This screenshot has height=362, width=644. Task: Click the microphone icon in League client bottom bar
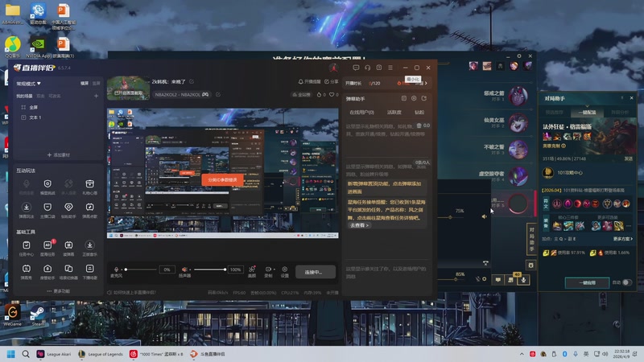524,280
